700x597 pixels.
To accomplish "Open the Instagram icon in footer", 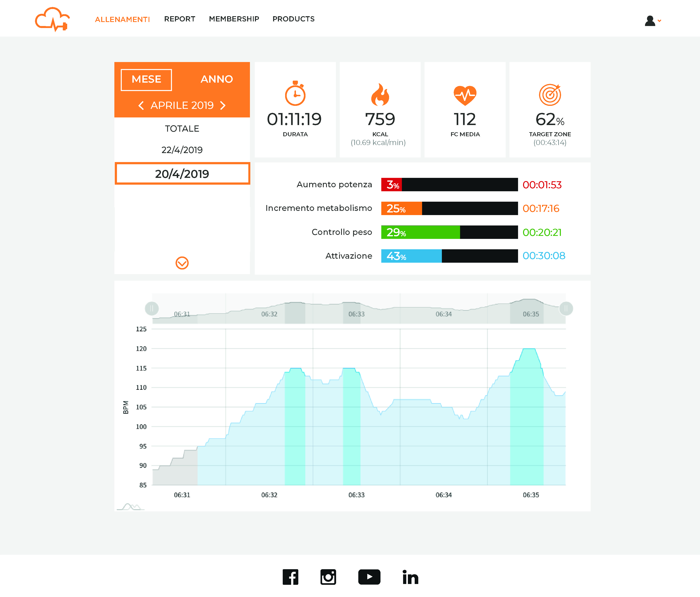I will [328, 577].
